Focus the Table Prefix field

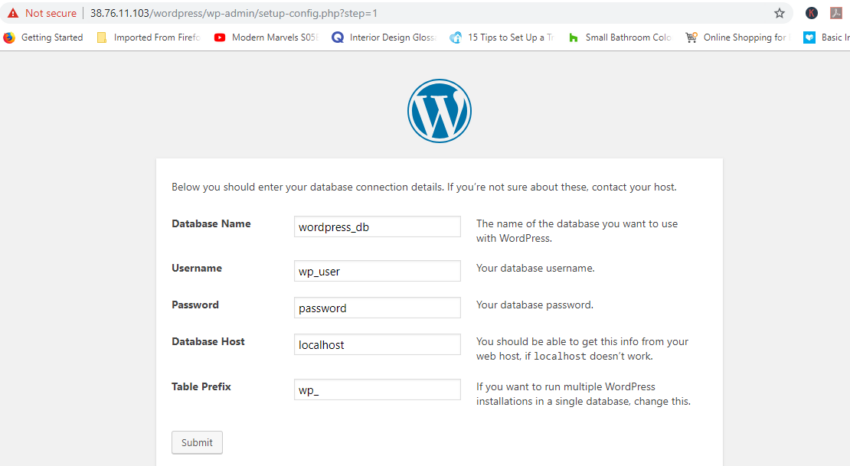coord(377,390)
